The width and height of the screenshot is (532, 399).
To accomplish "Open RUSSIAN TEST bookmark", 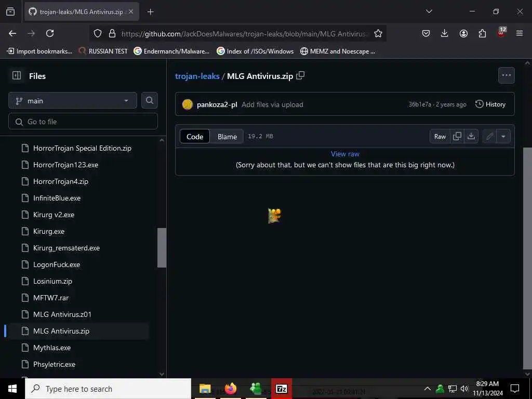I will tap(103, 51).
